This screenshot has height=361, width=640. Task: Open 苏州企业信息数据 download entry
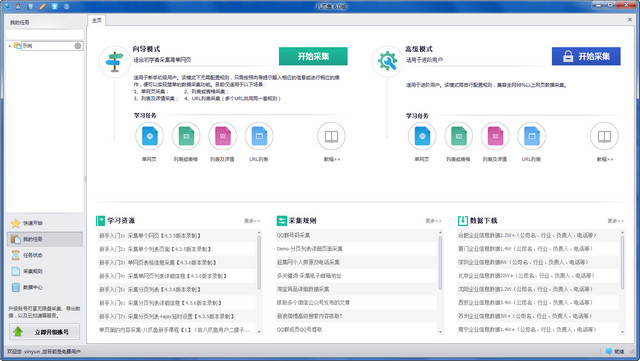(524, 316)
